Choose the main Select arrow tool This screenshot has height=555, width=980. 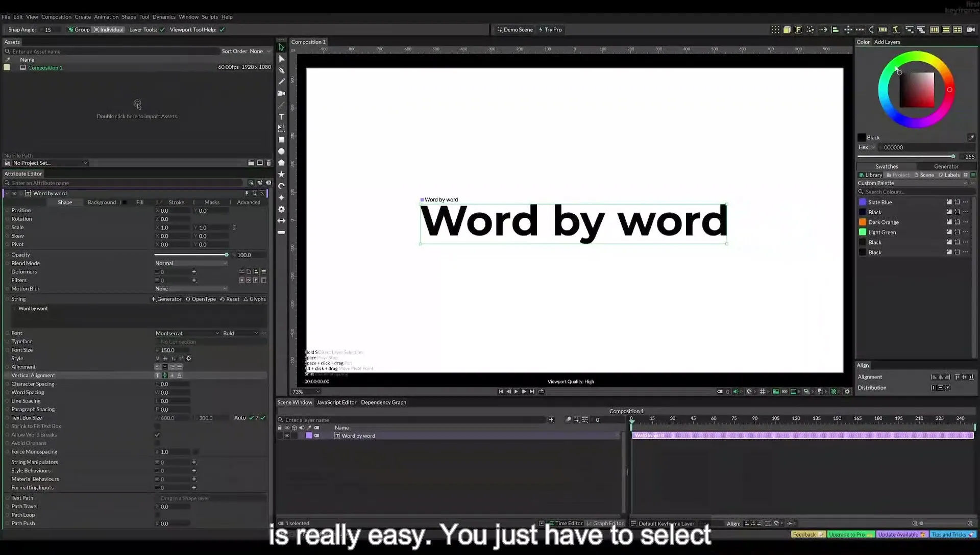click(x=281, y=47)
